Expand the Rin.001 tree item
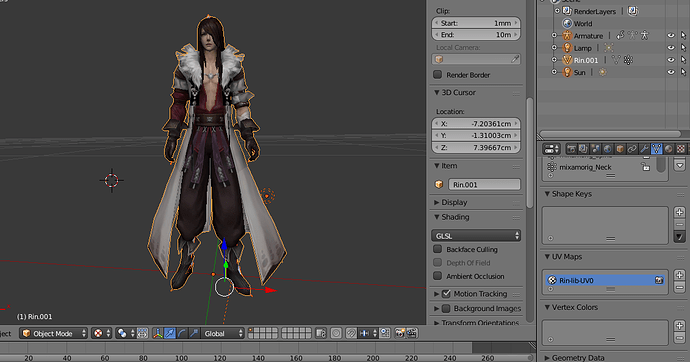690x362 pixels. pyautogui.click(x=554, y=60)
